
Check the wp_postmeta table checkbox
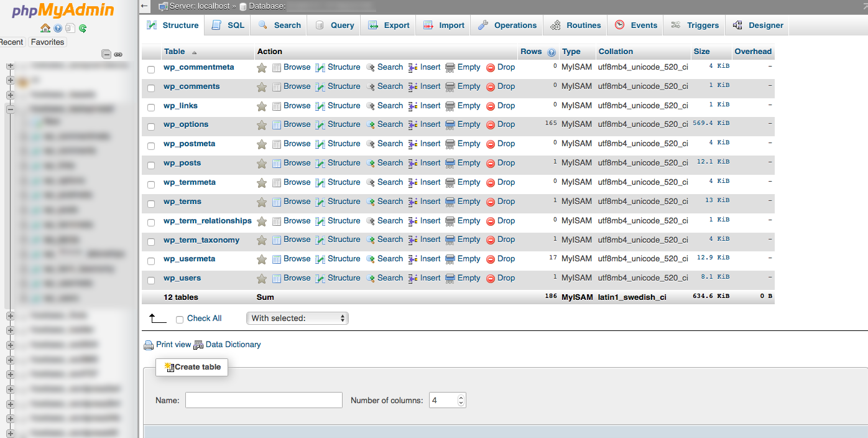pyautogui.click(x=151, y=146)
